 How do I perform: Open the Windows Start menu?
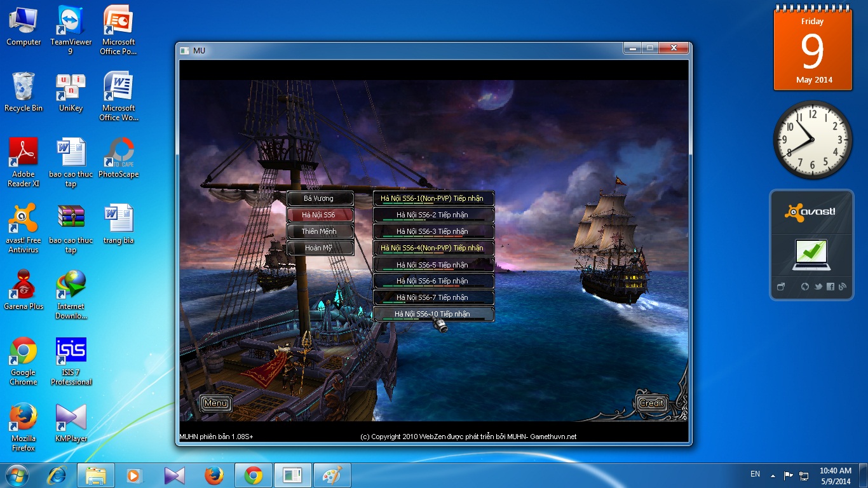click(x=17, y=475)
